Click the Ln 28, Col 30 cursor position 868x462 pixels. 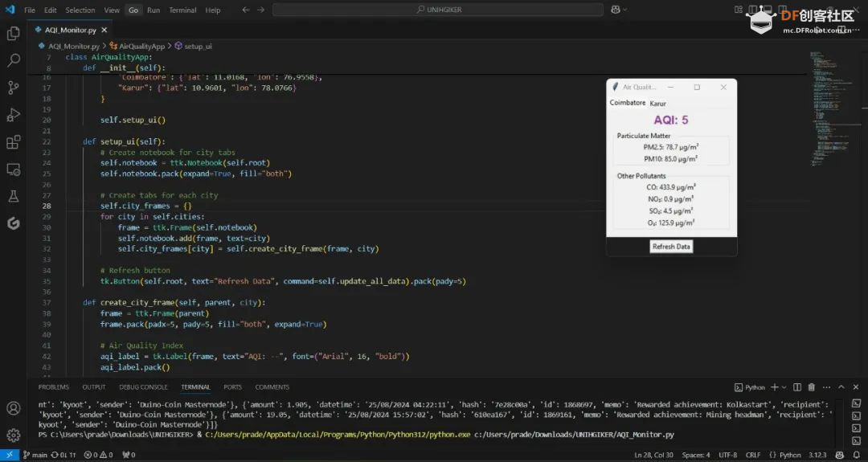click(653, 455)
